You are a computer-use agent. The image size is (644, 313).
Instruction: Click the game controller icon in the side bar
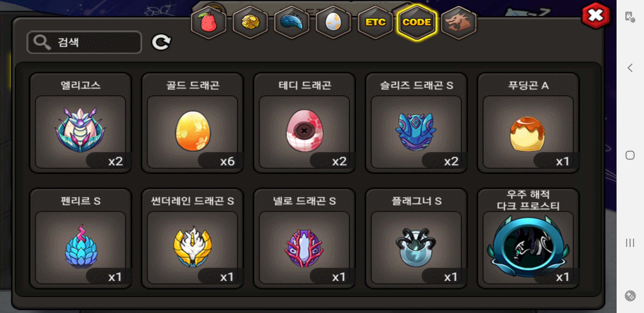630,296
